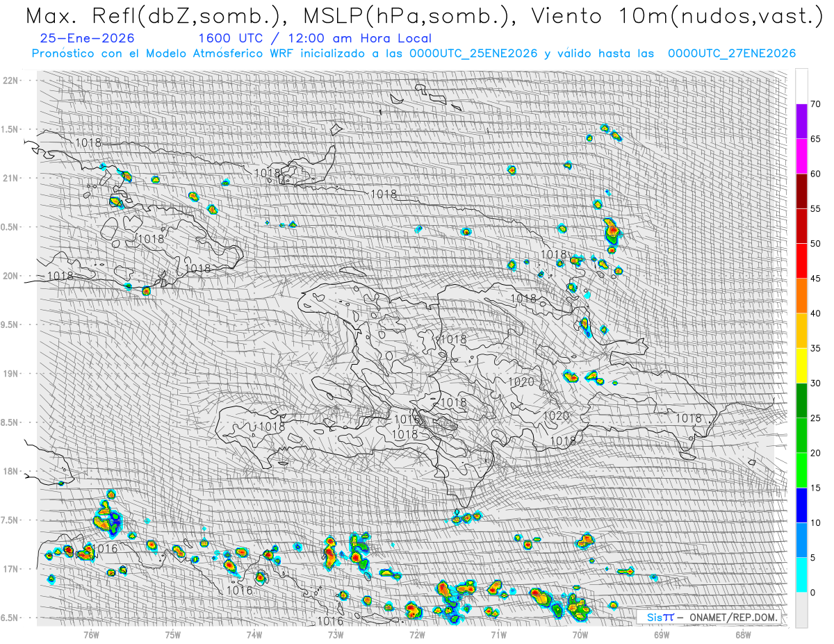Click the gold 35–40 dBZ colorbar segment
The image size is (834, 644).
point(801,331)
